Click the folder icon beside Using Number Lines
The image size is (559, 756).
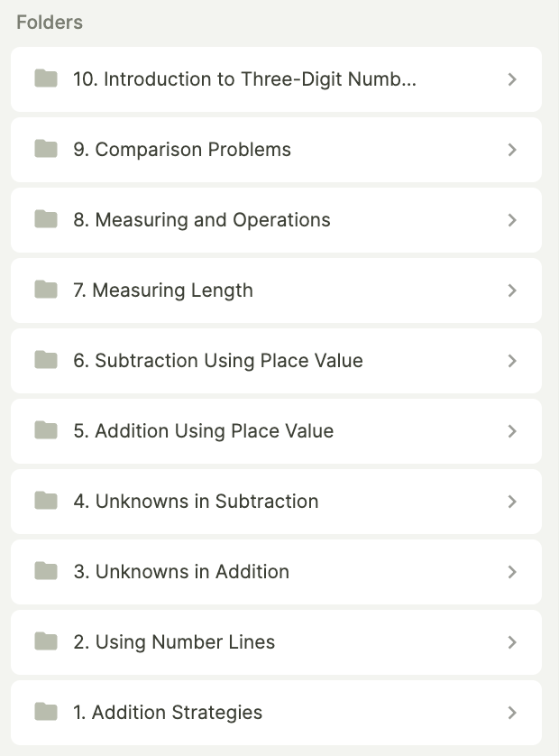click(x=45, y=642)
